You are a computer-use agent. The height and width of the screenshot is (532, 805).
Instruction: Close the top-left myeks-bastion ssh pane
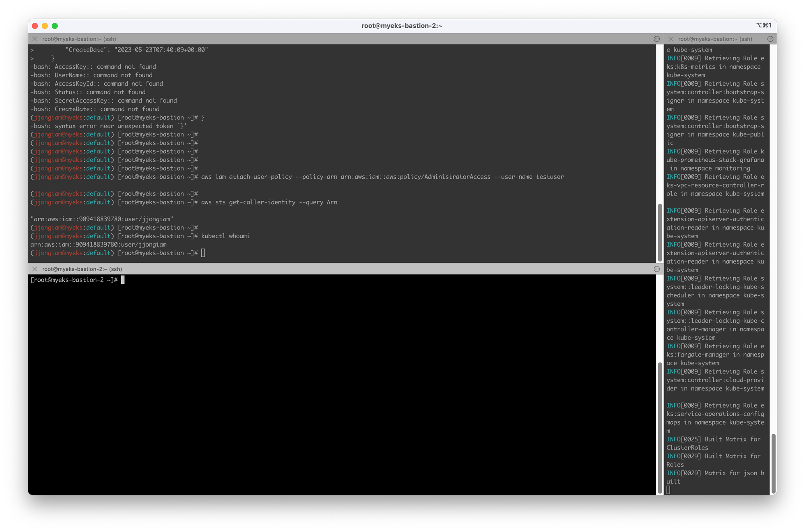pyautogui.click(x=35, y=39)
